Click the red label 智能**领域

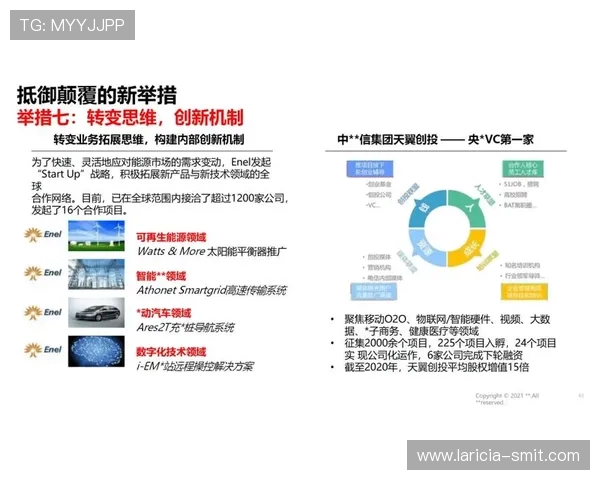click(161, 276)
